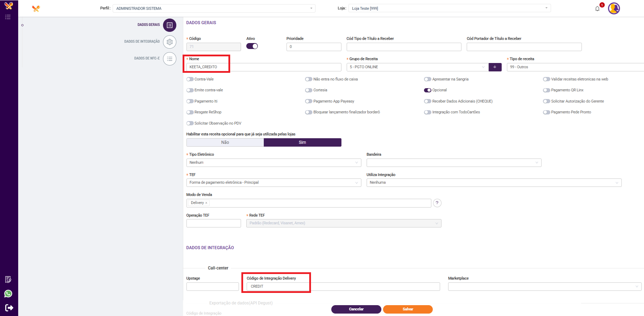Toggle the Opcional switch off
This screenshot has height=316, width=644.
point(427,90)
